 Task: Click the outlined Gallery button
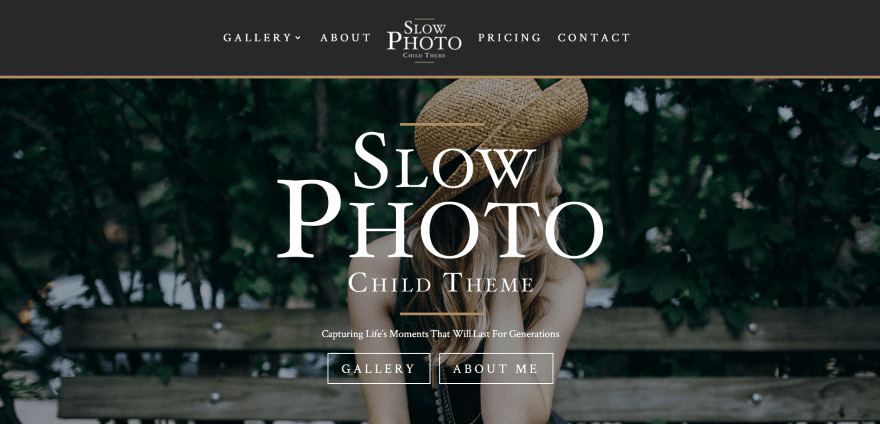pyautogui.click(x=379, y=368)
